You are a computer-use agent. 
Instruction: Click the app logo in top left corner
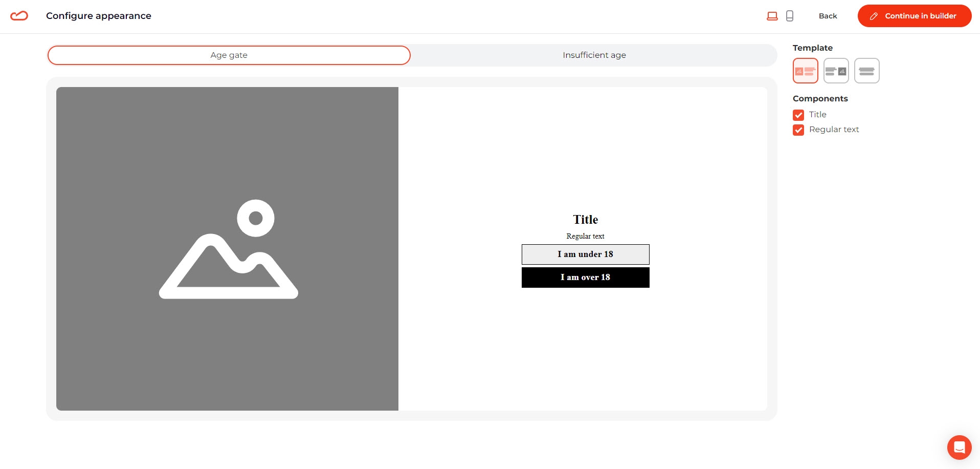(x=19, y=15)
